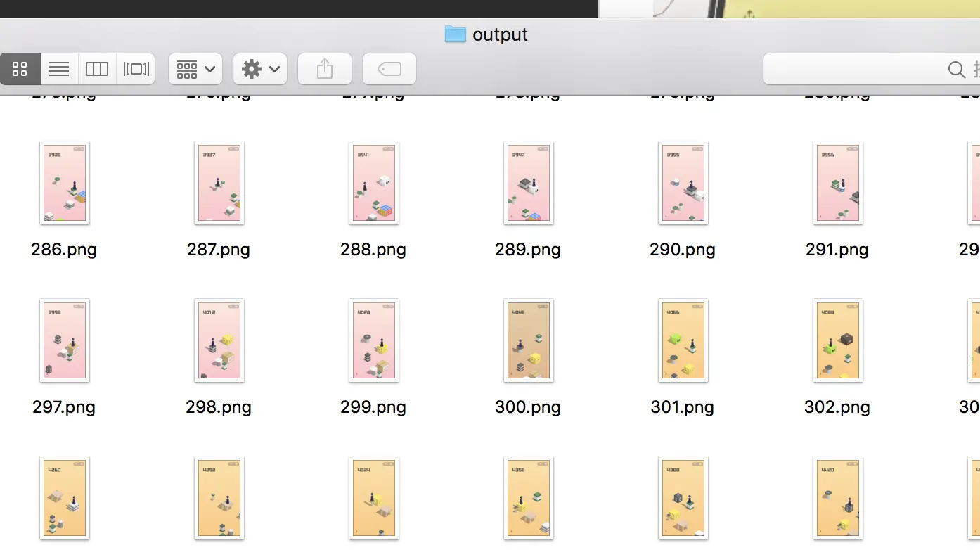Select the thumbnail with score 4324
The image size is (980, 550).
point(374,498)
